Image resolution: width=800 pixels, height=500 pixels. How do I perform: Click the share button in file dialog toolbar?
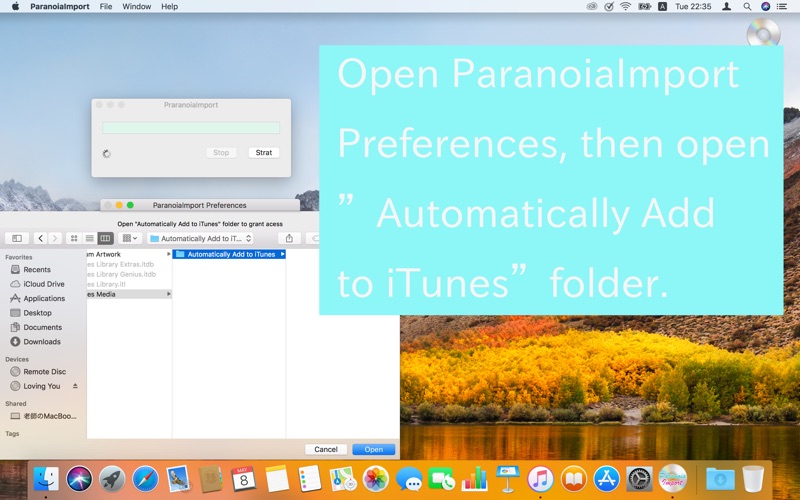tap(289, 238)
